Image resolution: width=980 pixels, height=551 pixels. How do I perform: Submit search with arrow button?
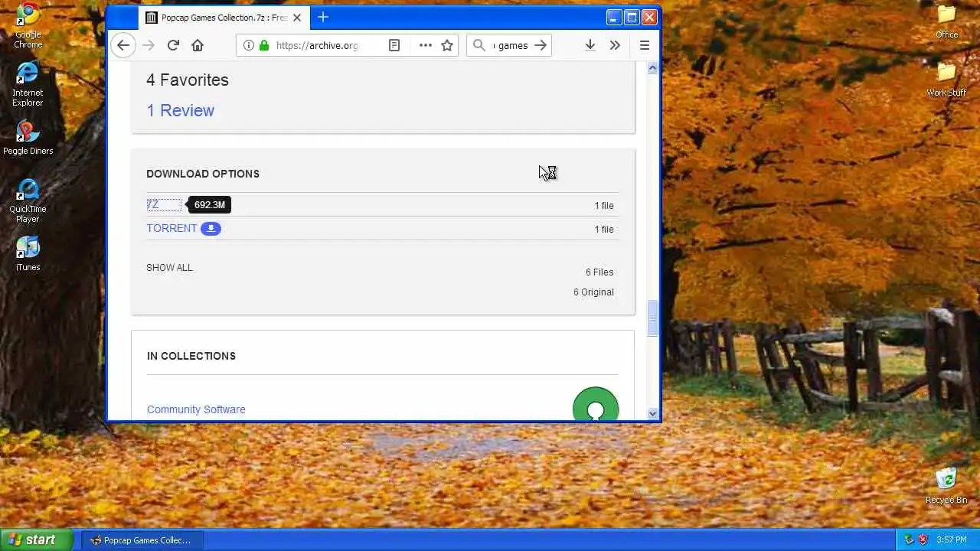click(541, 45)
